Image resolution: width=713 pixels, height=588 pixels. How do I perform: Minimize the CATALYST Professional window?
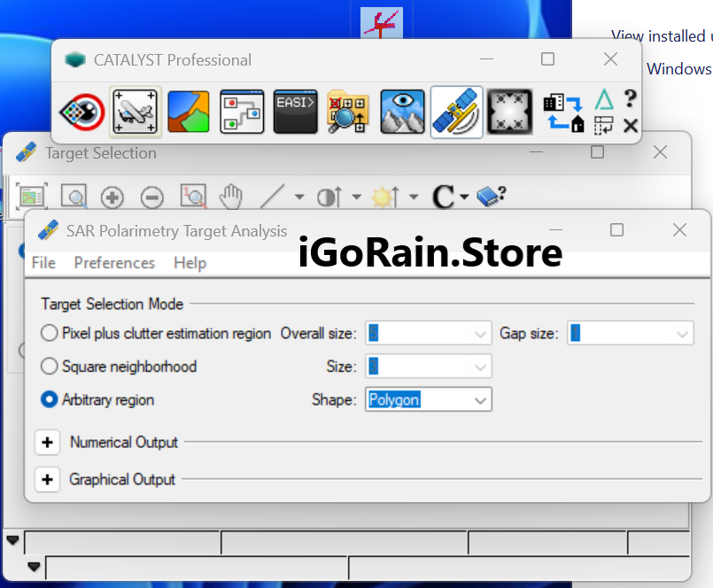pos(486,59)
